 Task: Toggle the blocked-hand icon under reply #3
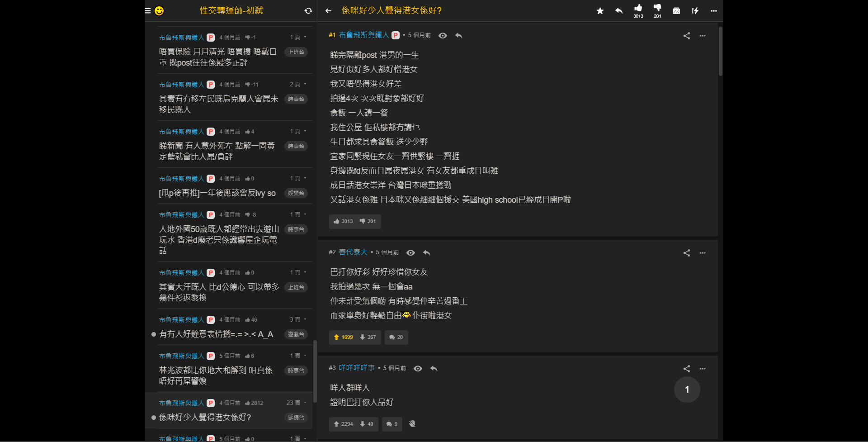[x=412, y=424]
